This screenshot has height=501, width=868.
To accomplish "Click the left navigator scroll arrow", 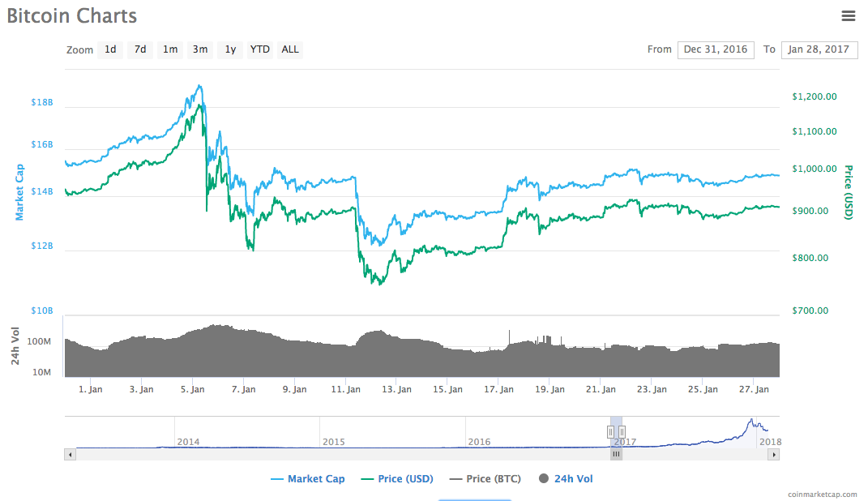I will point(70,454).
